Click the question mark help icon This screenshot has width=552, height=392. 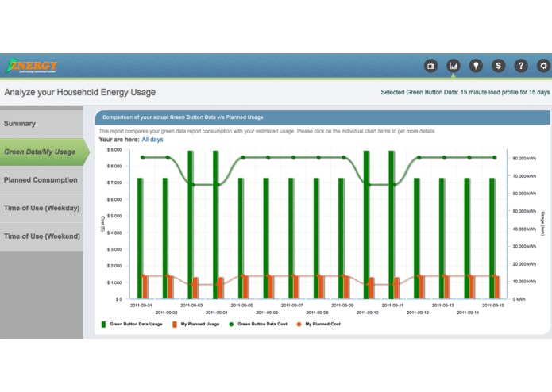pyautogui.click(x=521, y=66)
